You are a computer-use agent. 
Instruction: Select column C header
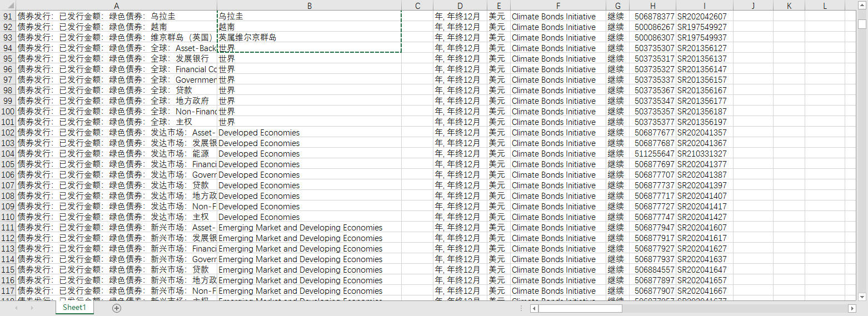(417, 6)
